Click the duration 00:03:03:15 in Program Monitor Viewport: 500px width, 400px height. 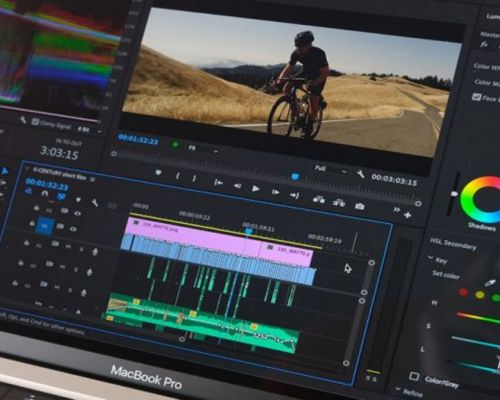click(394, 180)
